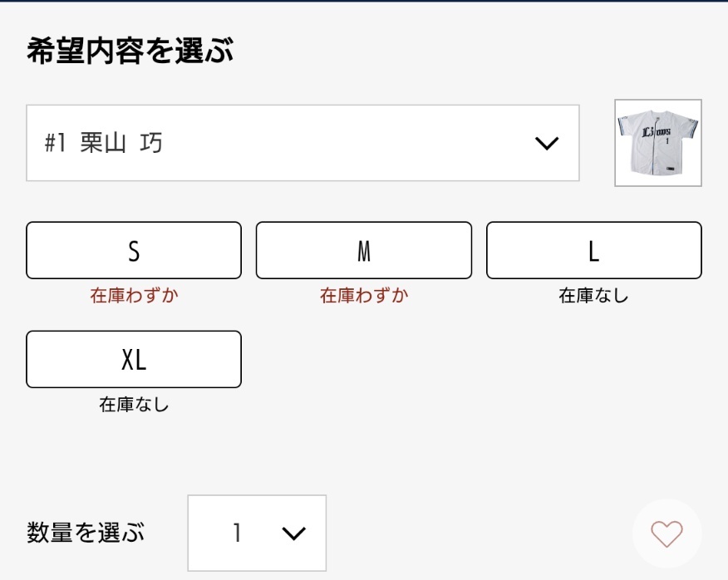The height and width of the screenshot is (580, 728).
Task: Click the 在庫なし label under size XL
Action: click(134, 405)
